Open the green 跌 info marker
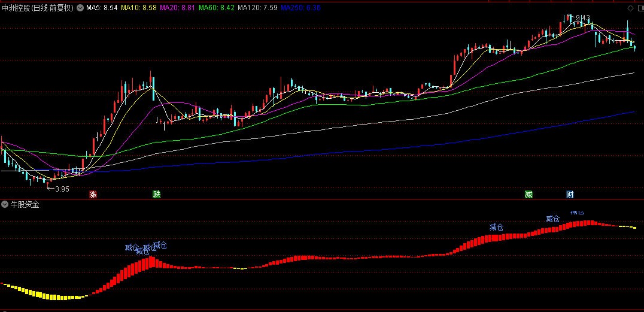644x312 pixels. point(156,195)
